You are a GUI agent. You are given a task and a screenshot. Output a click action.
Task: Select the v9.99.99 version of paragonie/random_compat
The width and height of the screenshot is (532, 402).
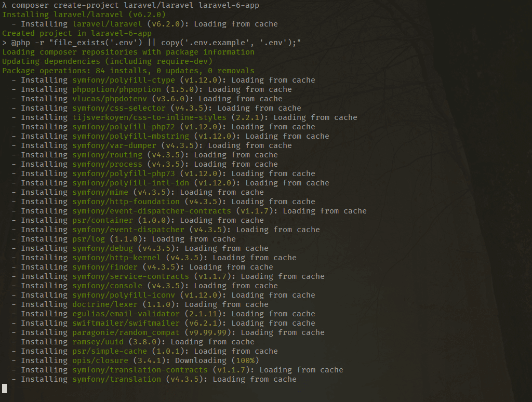[x=201, y=332]
